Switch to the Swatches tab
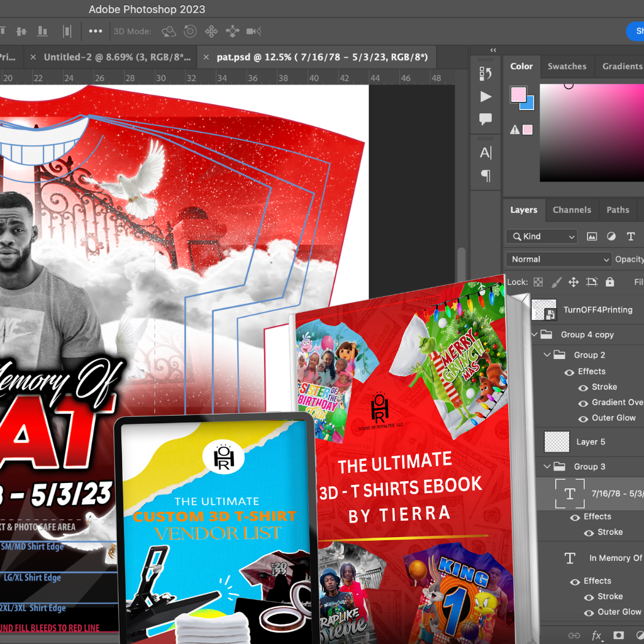Image resolution: width=644 pixels, height=644 pixels. tap(567, 67)
